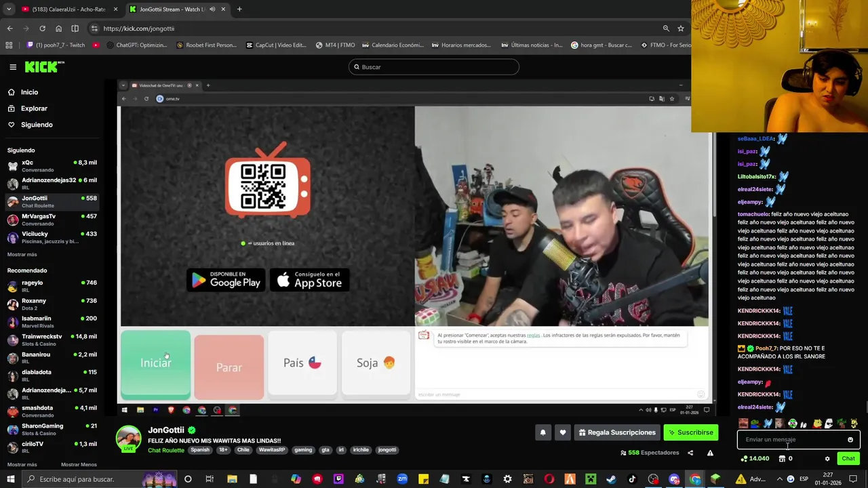The height and width of the screenshot is (488, 868).
Task: Open the Windows Start menu
Action: (x=11, y=479)
